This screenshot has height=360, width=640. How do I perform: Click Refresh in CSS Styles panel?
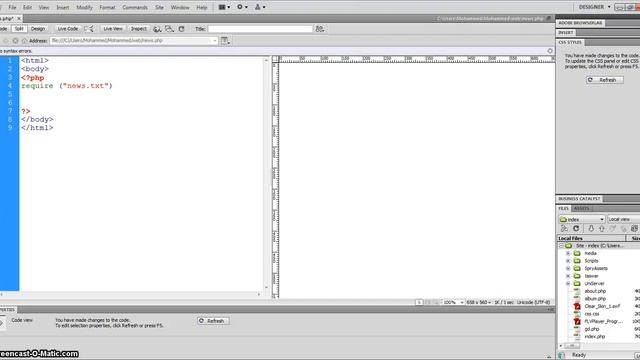(x=604, y=80)
